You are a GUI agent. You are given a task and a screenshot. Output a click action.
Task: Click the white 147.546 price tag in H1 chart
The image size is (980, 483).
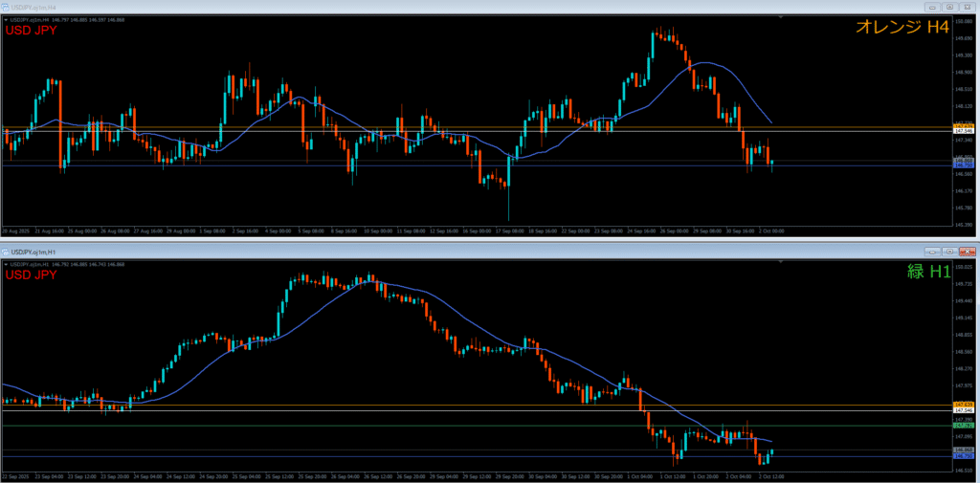click(x=962, y=410)
